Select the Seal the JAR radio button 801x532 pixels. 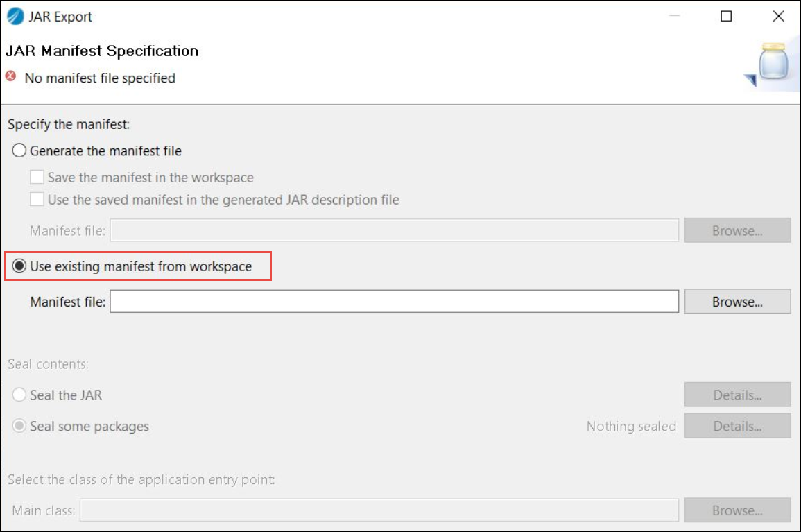(x=19, y=395)
